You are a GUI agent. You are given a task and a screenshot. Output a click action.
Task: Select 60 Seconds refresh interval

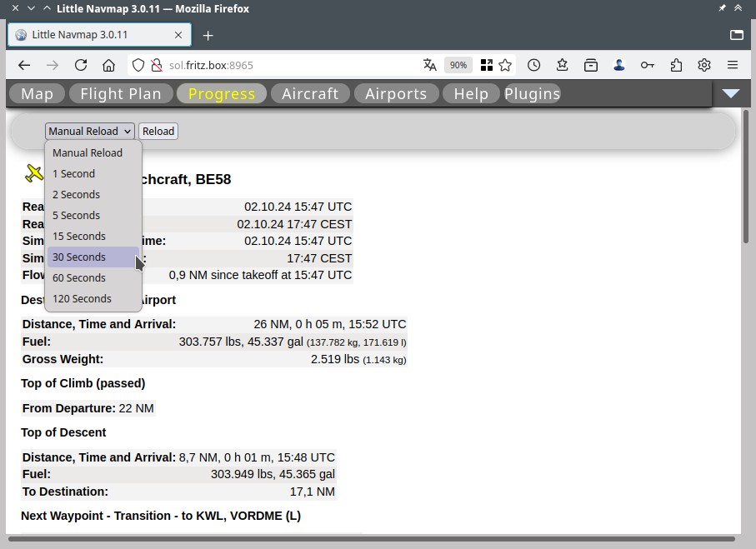93,277
